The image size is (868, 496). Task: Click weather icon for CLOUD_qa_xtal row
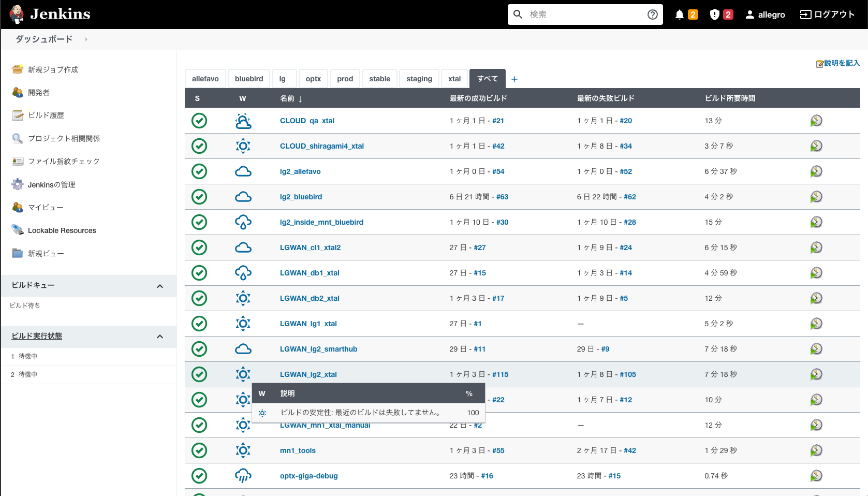click(243, 121)
